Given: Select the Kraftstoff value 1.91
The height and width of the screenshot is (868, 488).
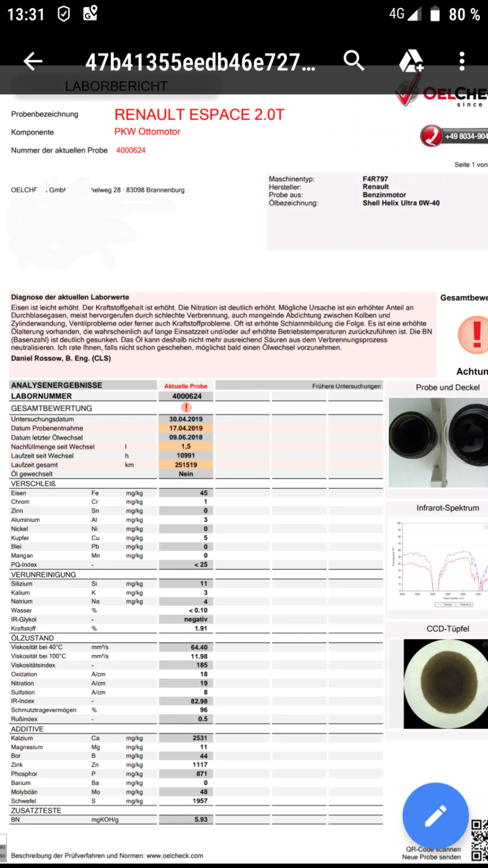Looking at the screenshot, I should point(201,629).
